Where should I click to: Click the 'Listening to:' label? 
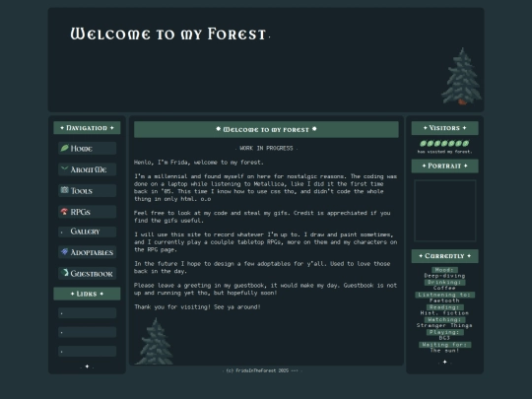pos(444,295)
